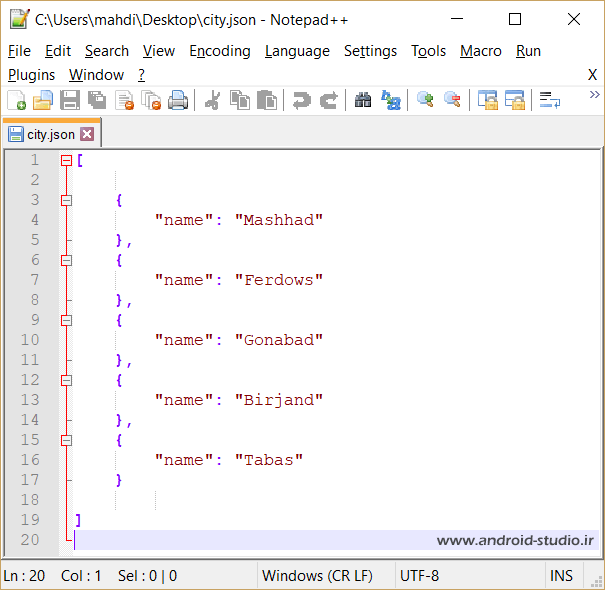Open the File menu

(x=19, y=51)
